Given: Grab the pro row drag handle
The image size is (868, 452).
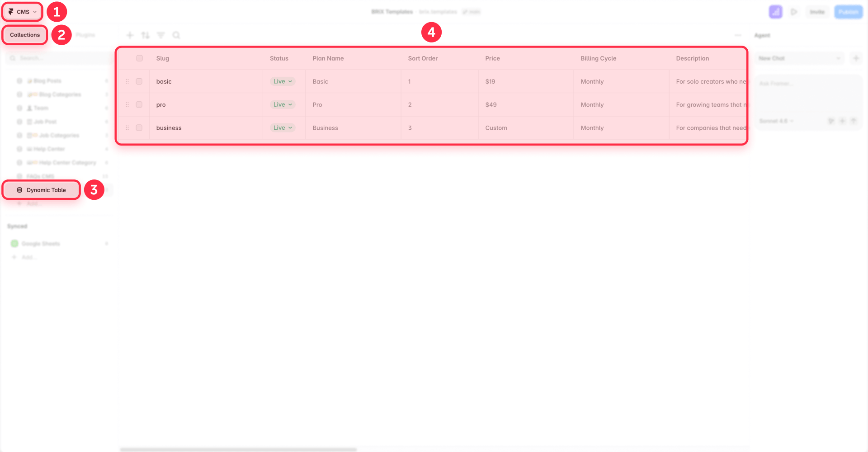Looking at the screenshot, I should (127, 104).
